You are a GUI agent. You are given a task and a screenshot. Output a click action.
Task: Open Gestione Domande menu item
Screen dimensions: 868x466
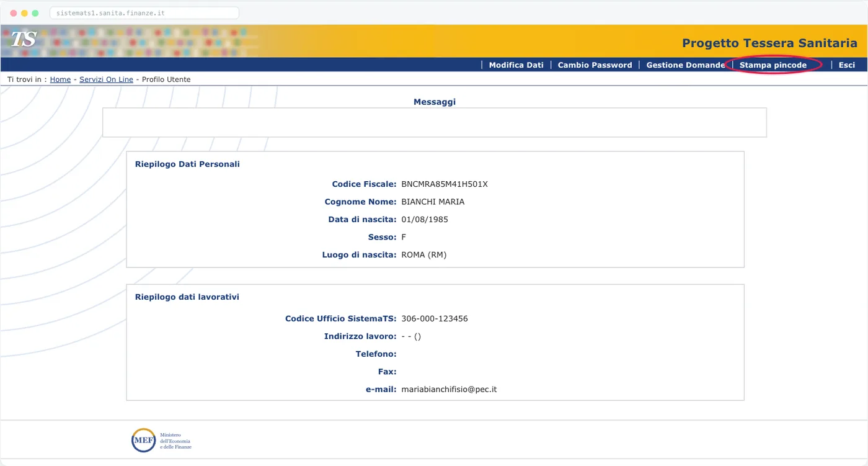pos(685,65)
